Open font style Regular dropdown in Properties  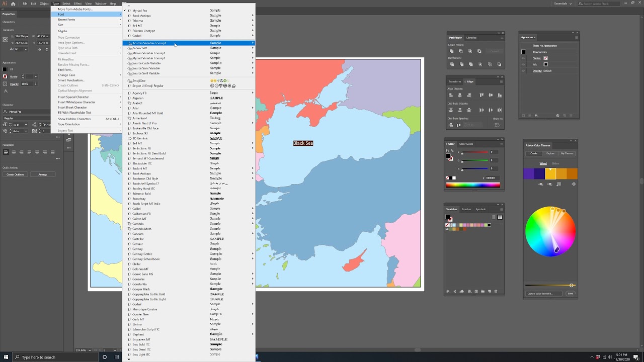[27, 118]
